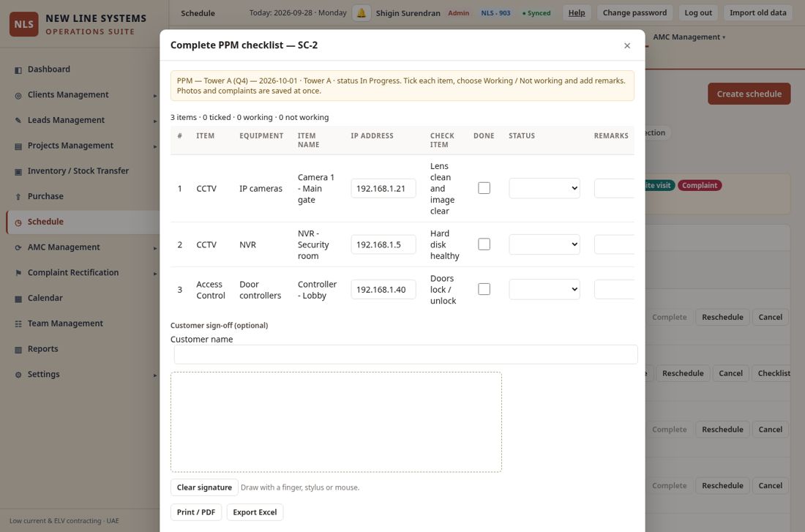
Task: Open AMC Management top dropdown tab
Action: pos(689,37)
